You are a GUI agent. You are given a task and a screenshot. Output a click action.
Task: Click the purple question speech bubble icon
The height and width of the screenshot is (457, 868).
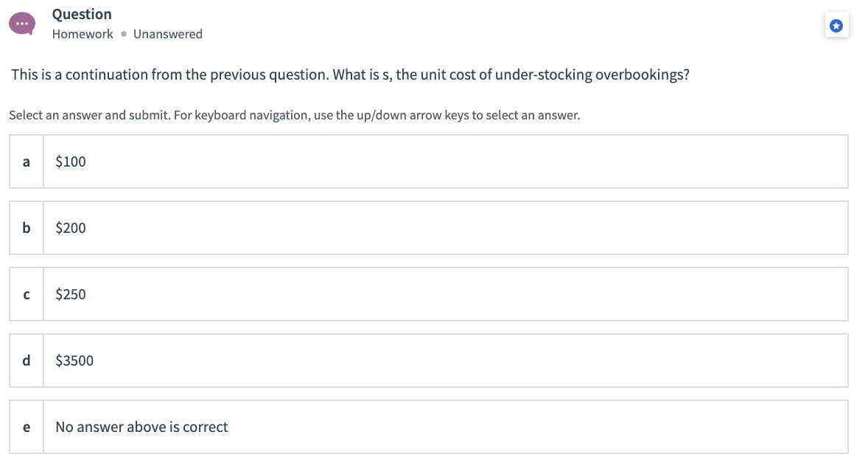[x=22, y=23]
